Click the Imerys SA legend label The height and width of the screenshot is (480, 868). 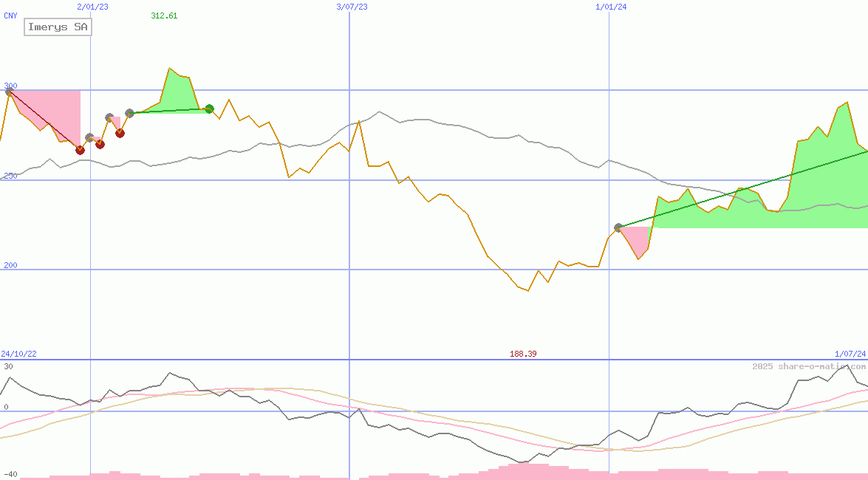coord(58,27)
